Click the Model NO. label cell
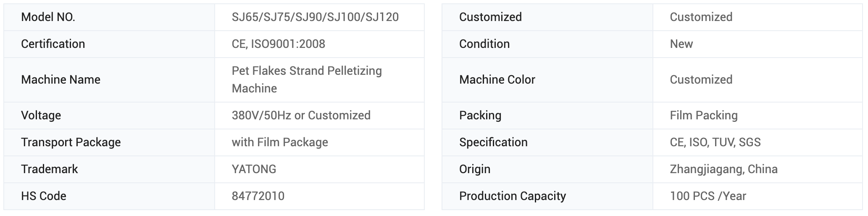The height and width of the screenshot is (216, 868). (48, 17)
